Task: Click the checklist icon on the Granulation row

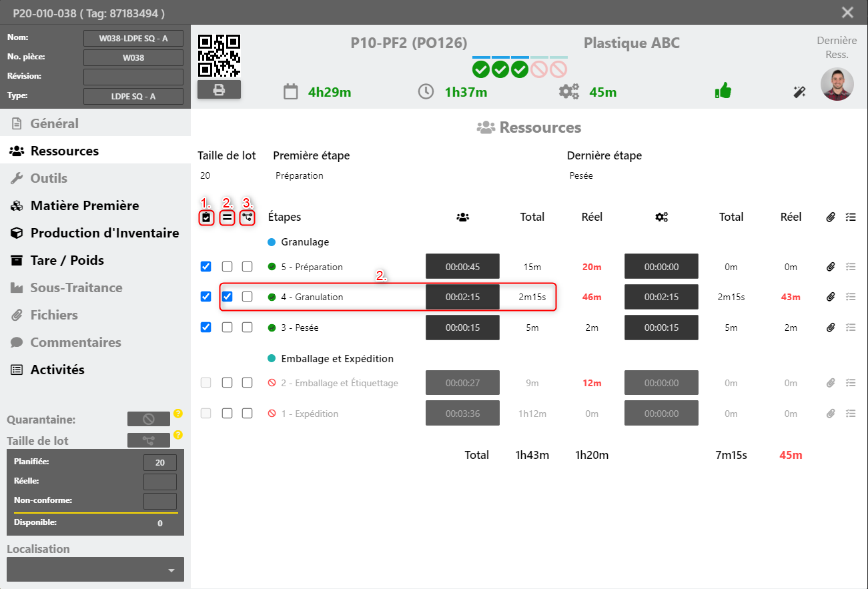Action: click(x=851, y=297)
